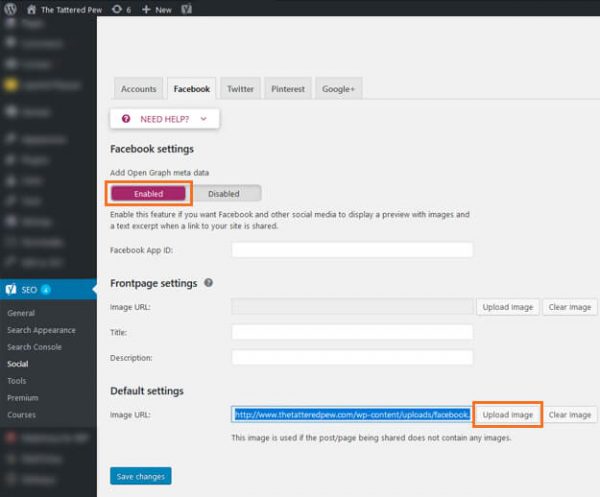
Task: Click Upload Image under Default settings
Action: click(507, 414)
